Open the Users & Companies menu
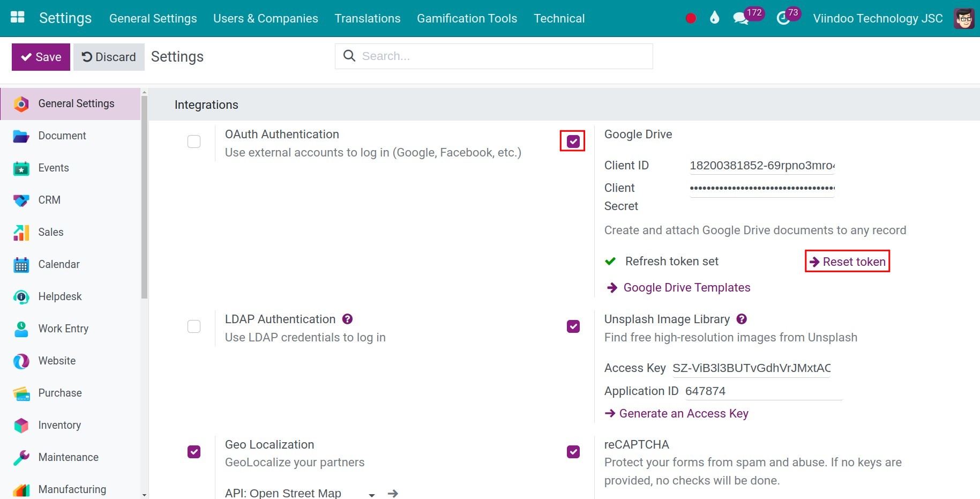The height and width of the screenshot is (499, 980). 266,18
